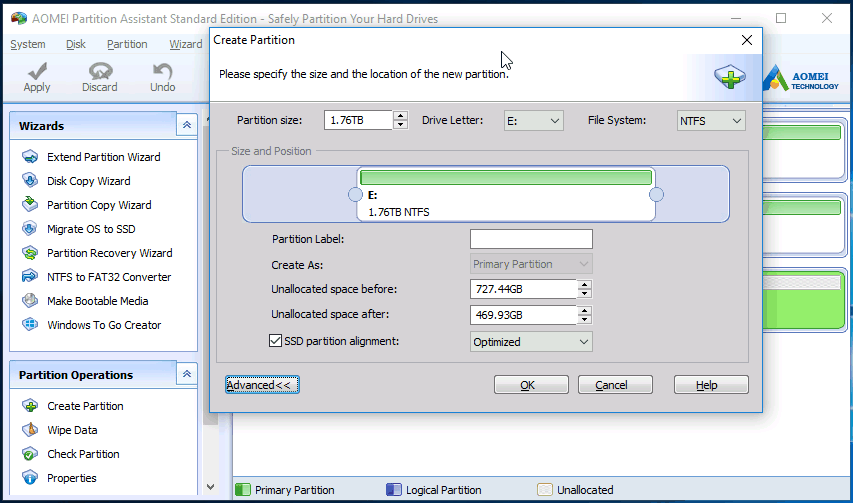Click the create partition plus-disk dialog icon

click(730, 77)
